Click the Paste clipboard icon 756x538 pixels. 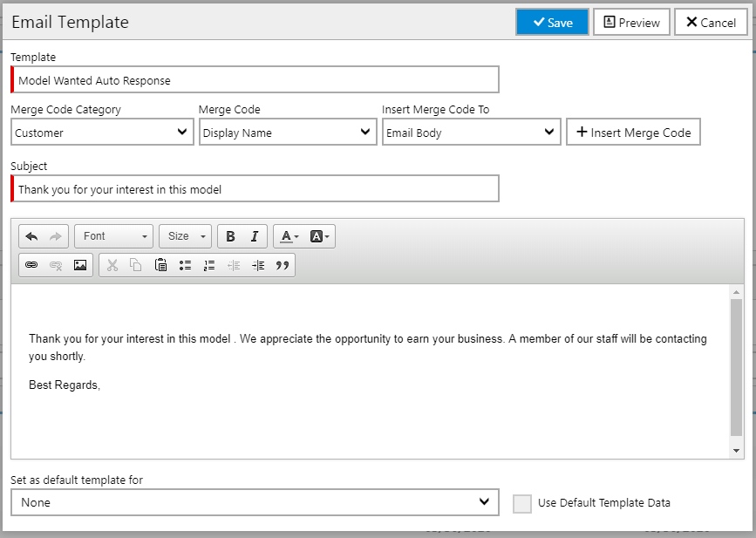[160, 265]
